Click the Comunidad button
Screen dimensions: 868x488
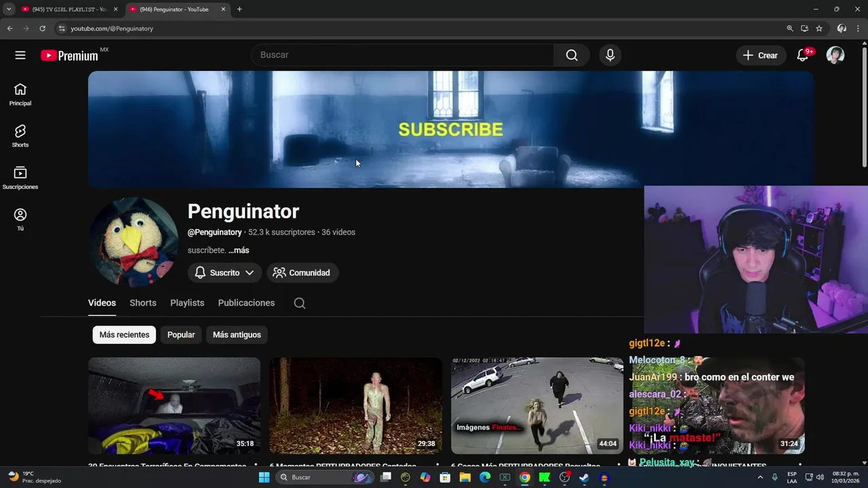coord(302,272)
